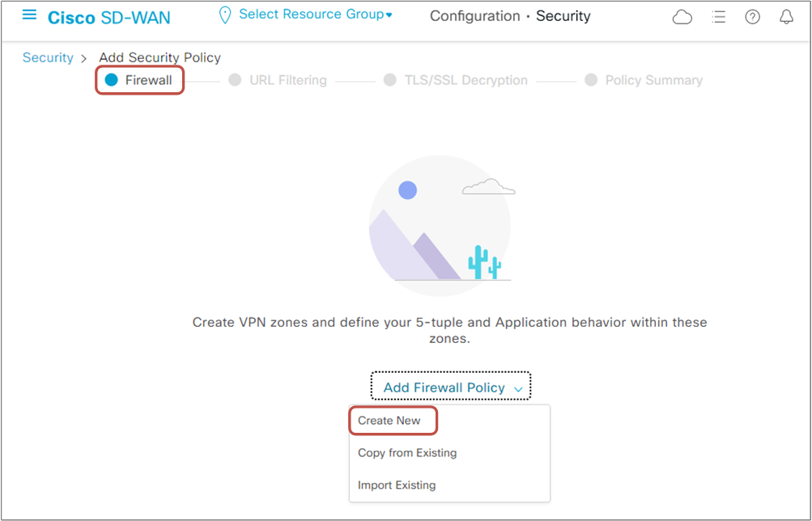Select the Firewall wizard step indicator

139,80
